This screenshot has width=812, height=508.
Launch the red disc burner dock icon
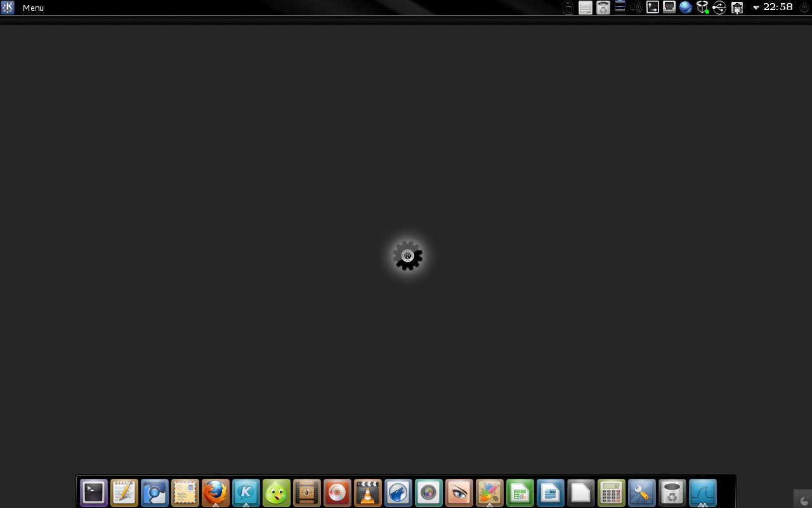click(x=337, y=493)
